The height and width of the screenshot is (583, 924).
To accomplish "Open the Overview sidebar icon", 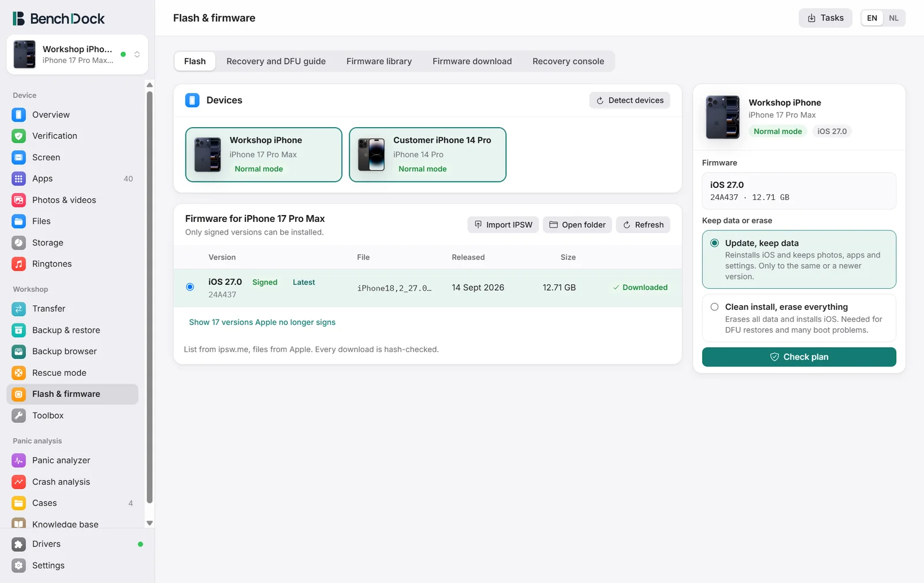I will point(18,114).
